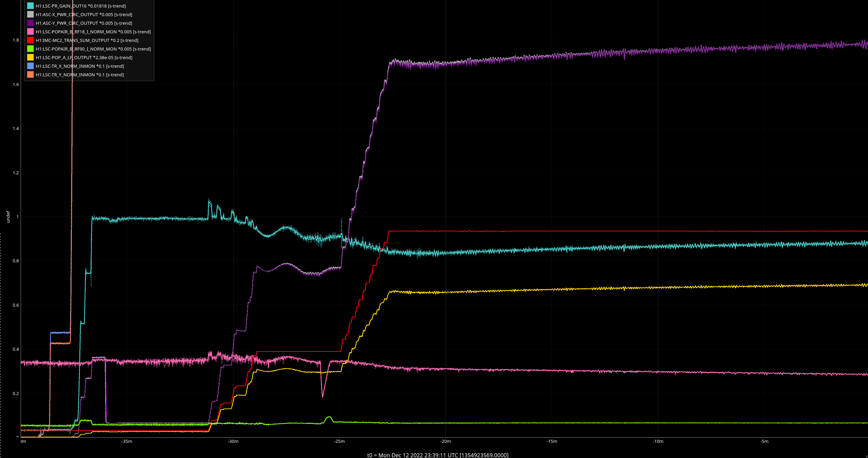Click the cyan swatch for PR_GAIN_OUT16

coord(30,6)
